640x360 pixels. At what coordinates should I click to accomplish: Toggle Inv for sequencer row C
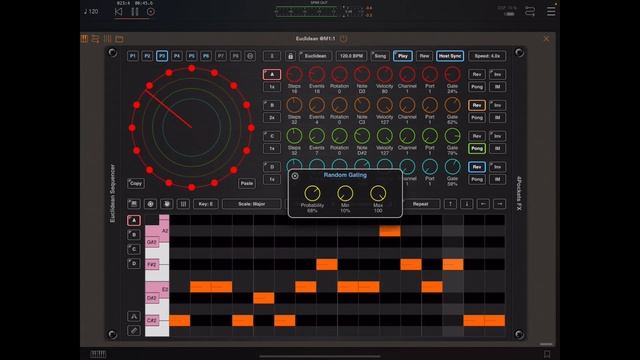(x=498, y=136)
